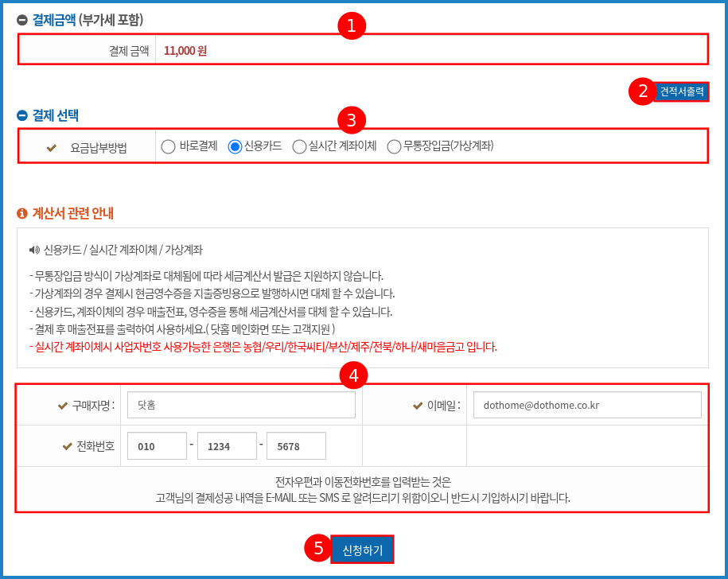Click the checkmark icon beside 전화번호

click(68, 446)
